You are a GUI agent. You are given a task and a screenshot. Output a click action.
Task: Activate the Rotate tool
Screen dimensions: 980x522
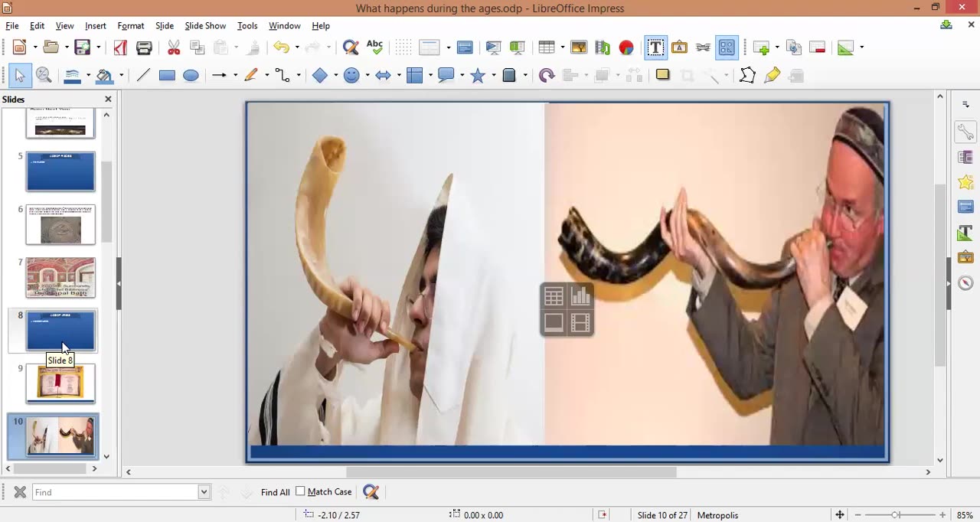[x=546, y=75]
